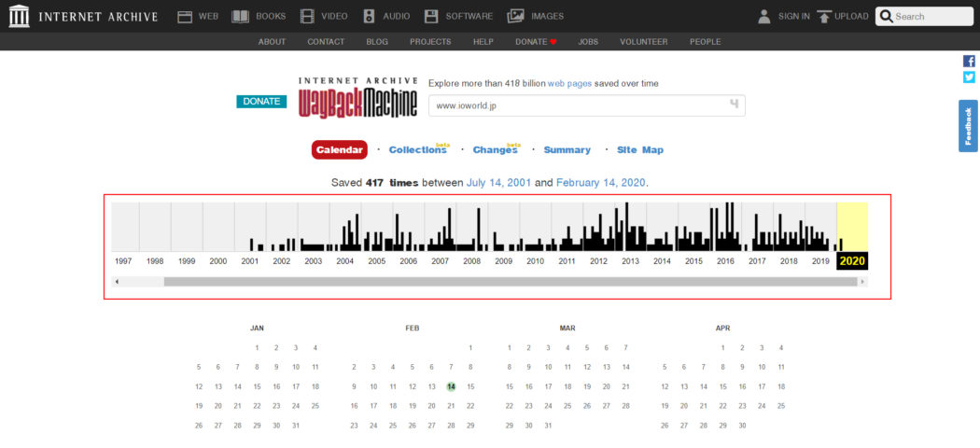980x448 pixels.
Task: Follow the 'web pages' link
Action: click(569, 83)
